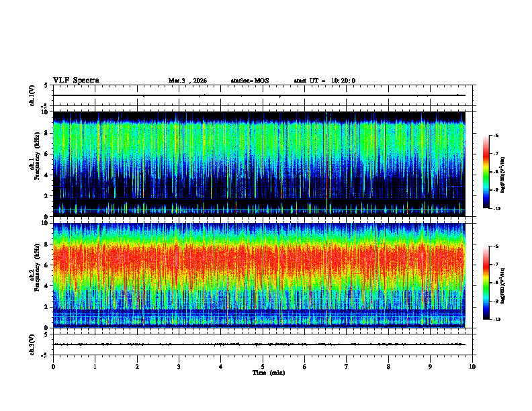
Task: Click the "ch.1(V)" axis label
Action: 32,95
